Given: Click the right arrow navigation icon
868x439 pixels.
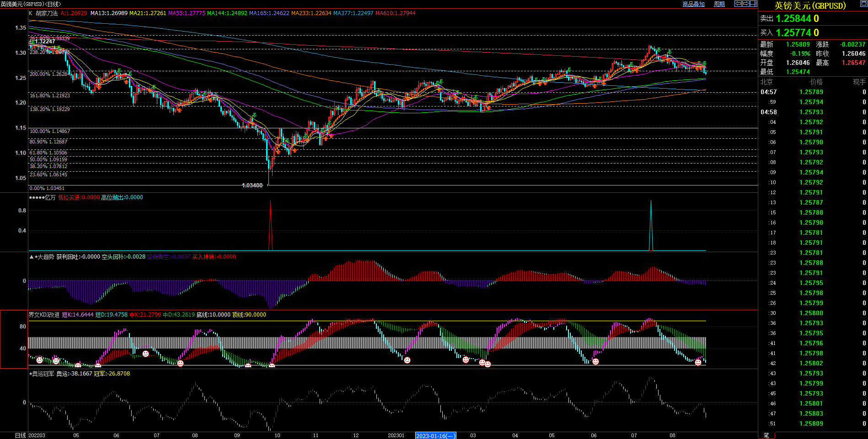Looking at the screenshot, I should pyautogui.click(x=746, y=4).
